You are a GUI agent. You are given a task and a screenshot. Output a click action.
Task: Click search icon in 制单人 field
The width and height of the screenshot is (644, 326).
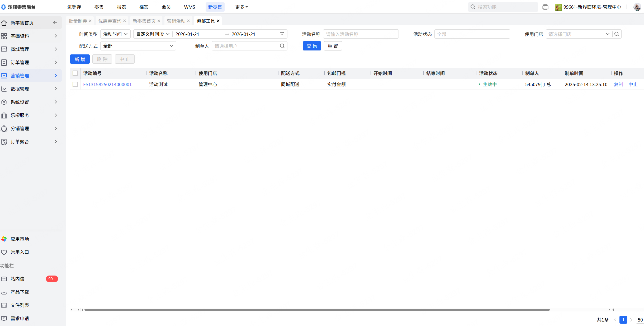pos(282,46)
